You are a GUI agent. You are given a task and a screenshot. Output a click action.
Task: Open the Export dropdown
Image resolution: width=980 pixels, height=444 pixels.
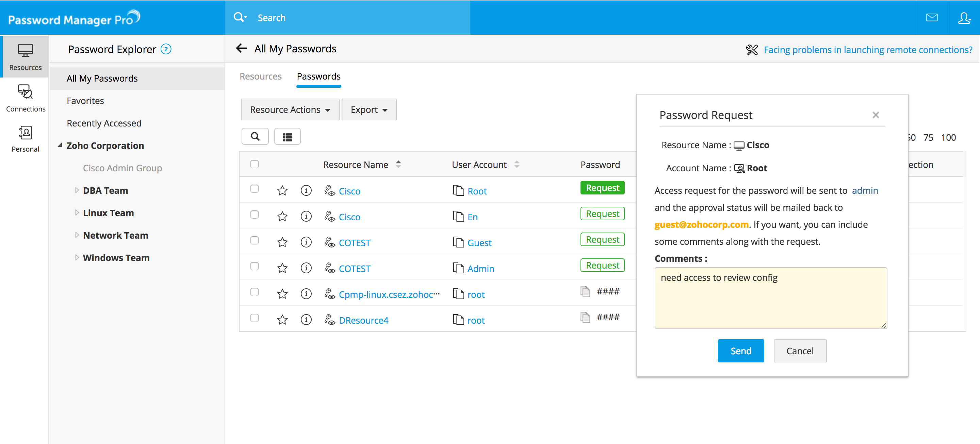(369, 109)
